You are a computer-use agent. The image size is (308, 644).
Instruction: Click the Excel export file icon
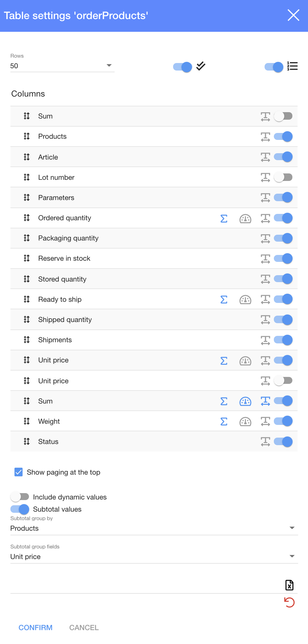click(289, 585)
